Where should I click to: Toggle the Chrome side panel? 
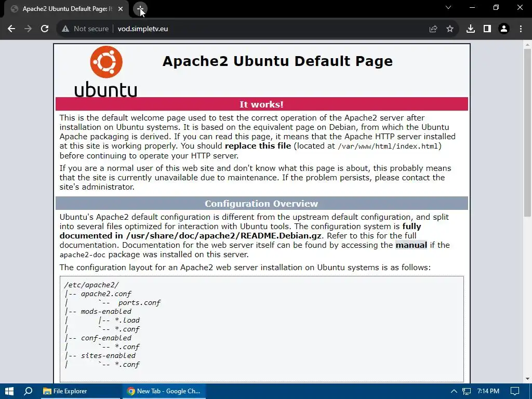(487, 29)
